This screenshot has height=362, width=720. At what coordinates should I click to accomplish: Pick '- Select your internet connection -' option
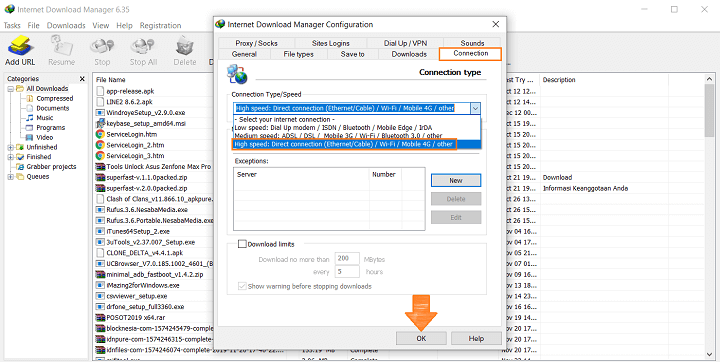click(357, 119)
